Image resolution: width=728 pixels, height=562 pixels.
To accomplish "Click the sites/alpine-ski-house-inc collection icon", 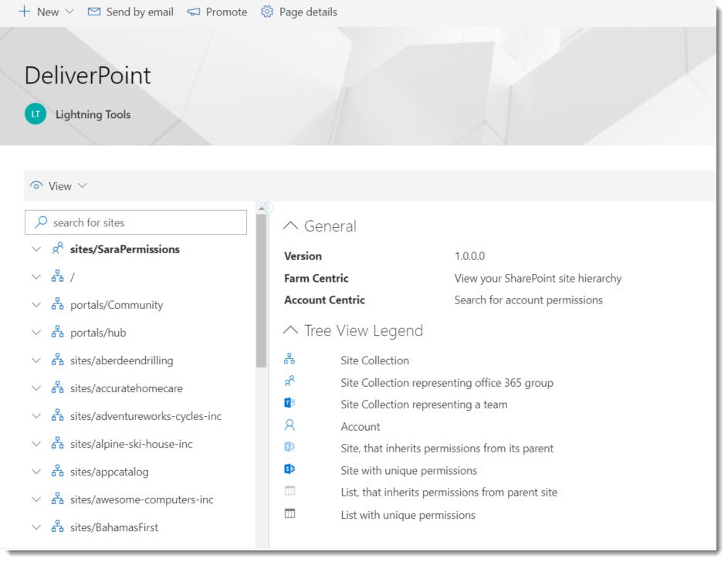I will 58,443.
